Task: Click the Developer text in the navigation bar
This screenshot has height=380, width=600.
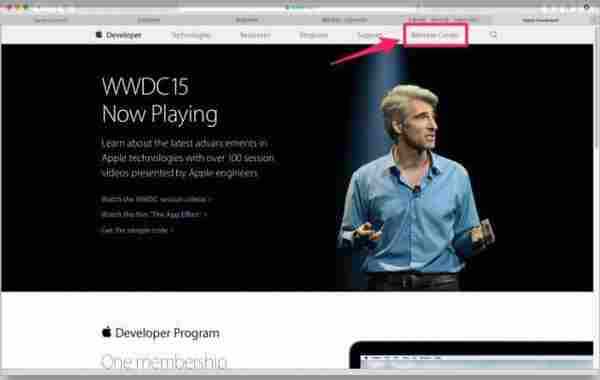Action: 124,35
